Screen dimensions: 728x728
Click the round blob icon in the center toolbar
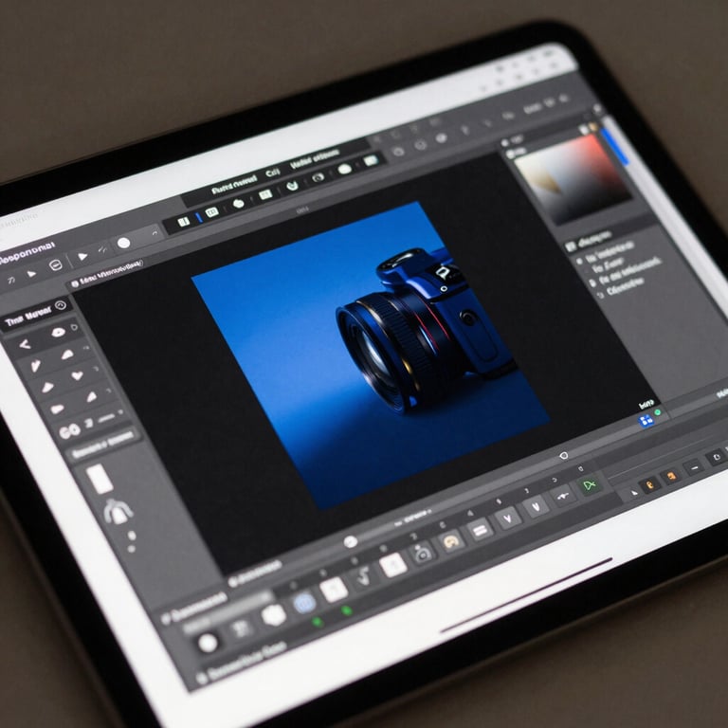[x=238, y=204]
